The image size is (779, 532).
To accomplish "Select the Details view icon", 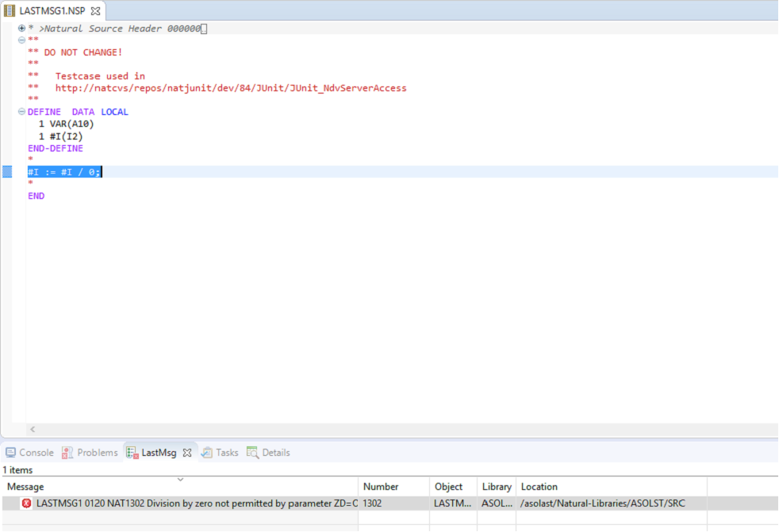I will 252,452.
